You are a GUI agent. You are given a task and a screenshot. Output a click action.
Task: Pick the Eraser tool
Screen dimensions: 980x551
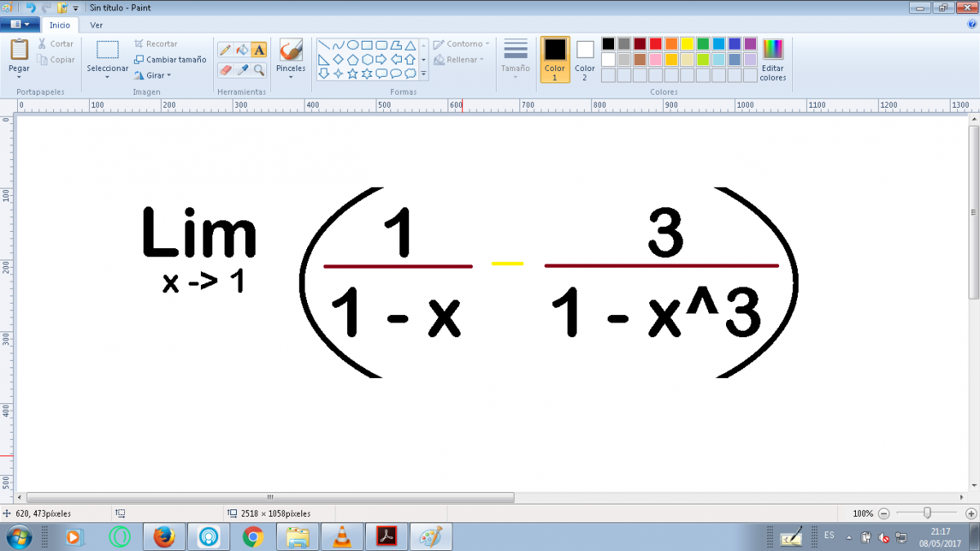[225, 70]
